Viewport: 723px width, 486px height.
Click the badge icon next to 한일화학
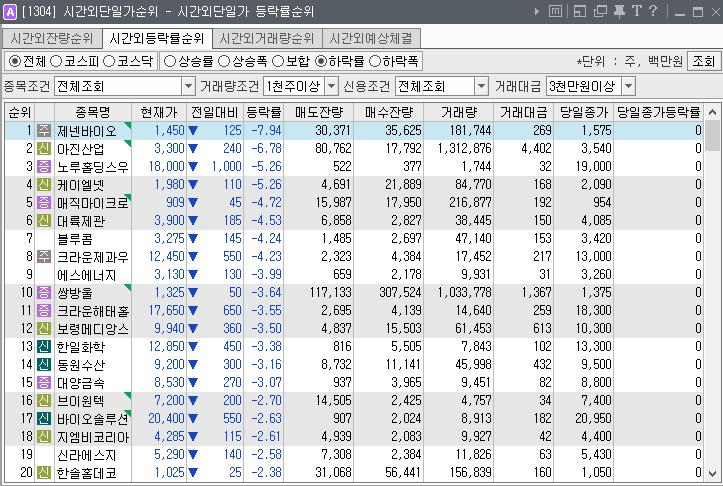point(44,346)
